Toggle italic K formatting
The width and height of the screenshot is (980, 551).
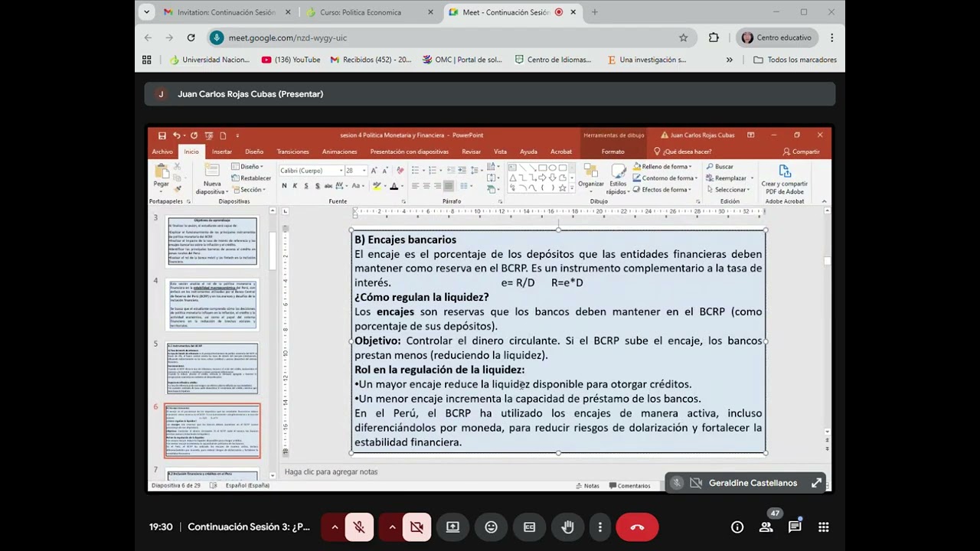(x=295, y=186)
